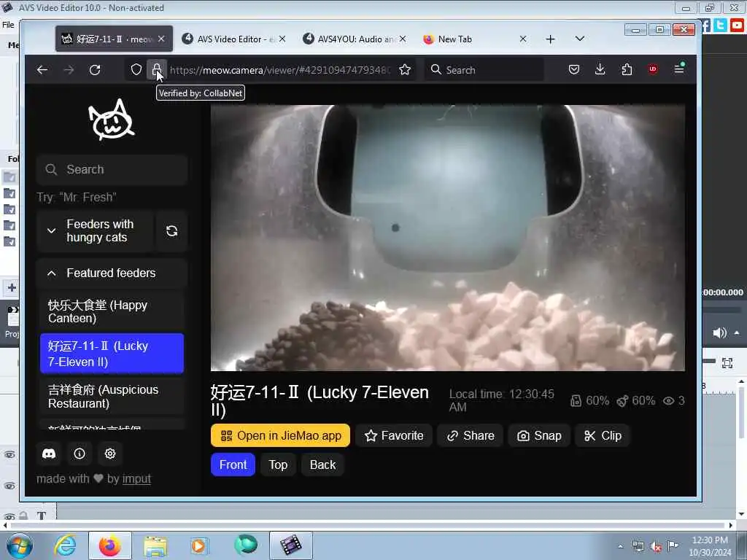Viewport: 747px width, 560px height.
Task: Toggle fullscreen preview in AVS editor
Action: [x=727, y=363]
